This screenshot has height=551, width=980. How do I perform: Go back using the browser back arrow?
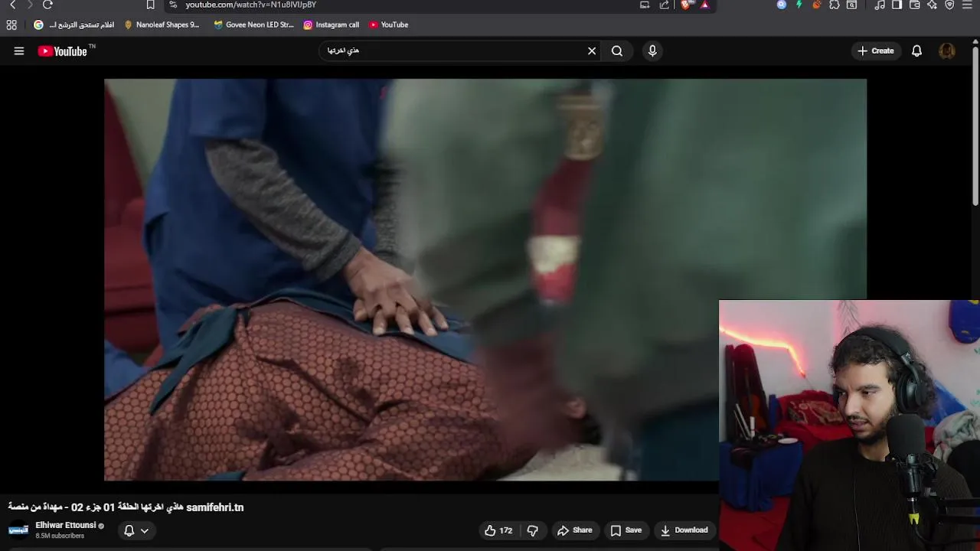13,5
